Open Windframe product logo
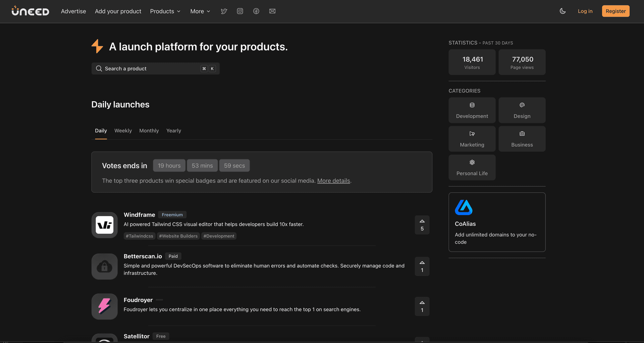Viewport: 644px width, 343px height. coord(105,225)
